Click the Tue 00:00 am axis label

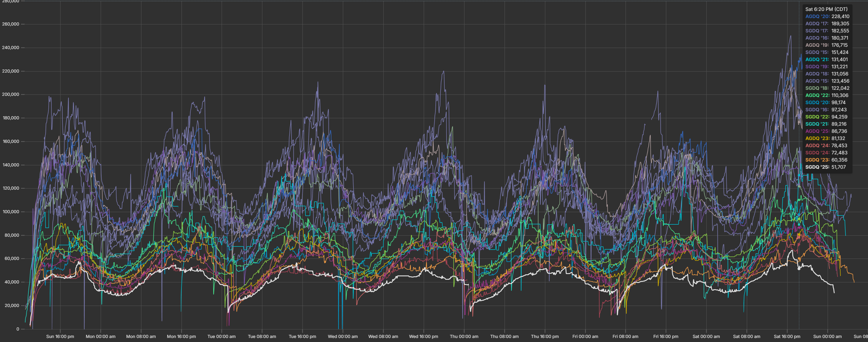point(222,336)
